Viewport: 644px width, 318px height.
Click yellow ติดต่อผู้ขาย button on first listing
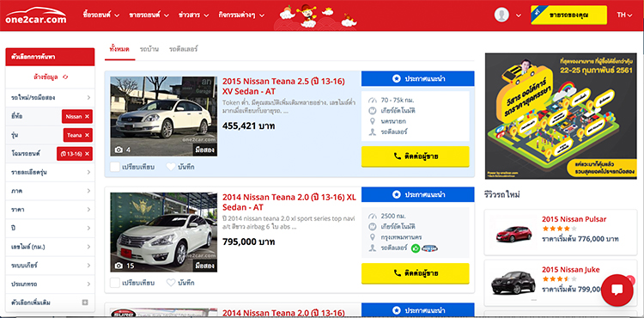[x=416, y=156]
